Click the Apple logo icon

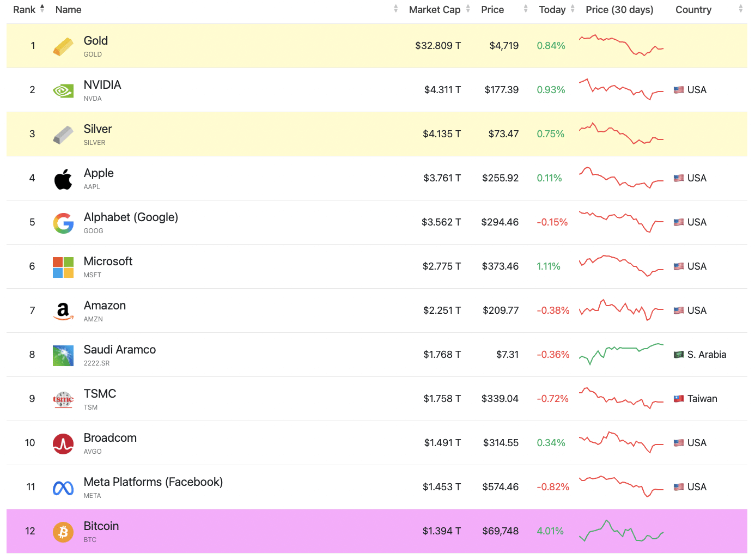pyautogui.click(x=63, y=179)
